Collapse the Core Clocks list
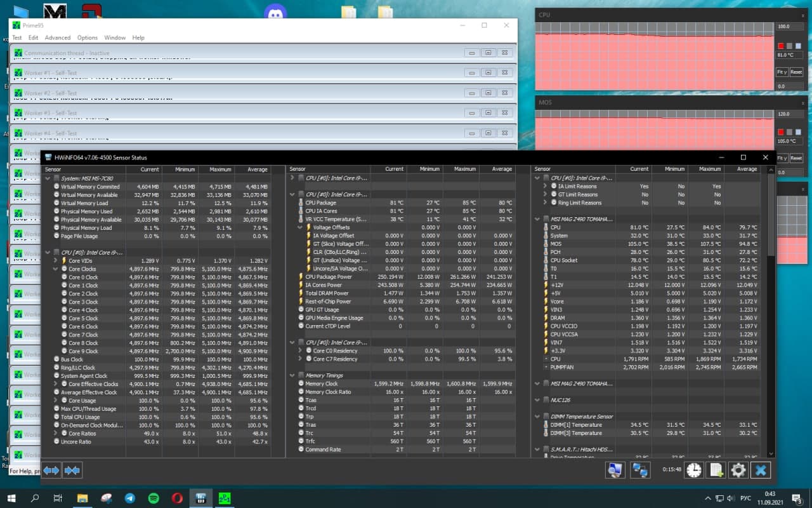The width and height of the screenshot is (812, 508). click(56, 269)
